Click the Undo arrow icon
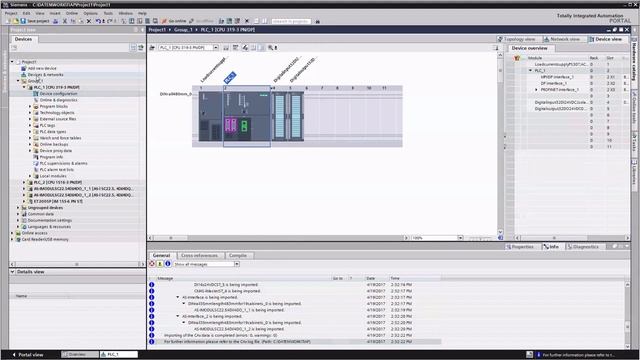The width and height of the screenshot is (640, 360). (98, 21)
